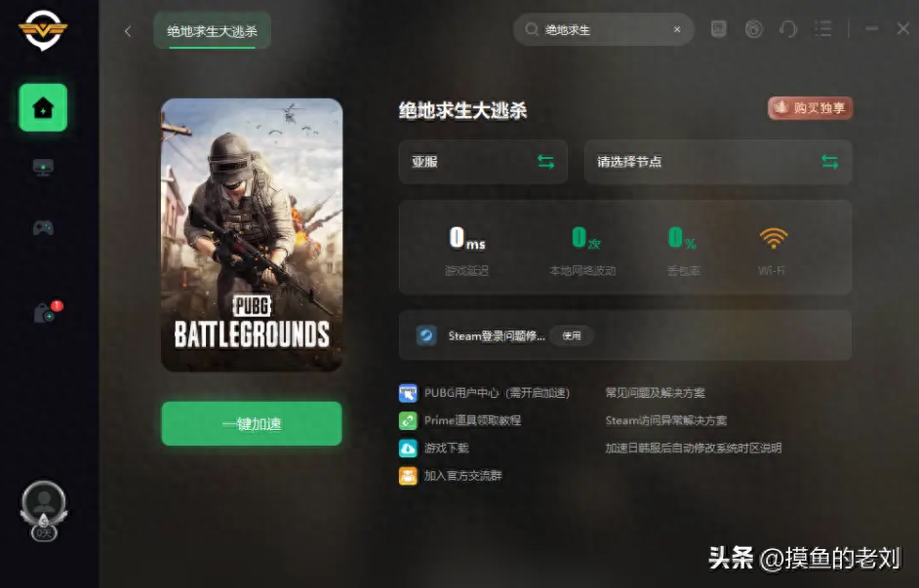
Task: Click the Steam icon in the fix row
Action: (x=426, y=335)
